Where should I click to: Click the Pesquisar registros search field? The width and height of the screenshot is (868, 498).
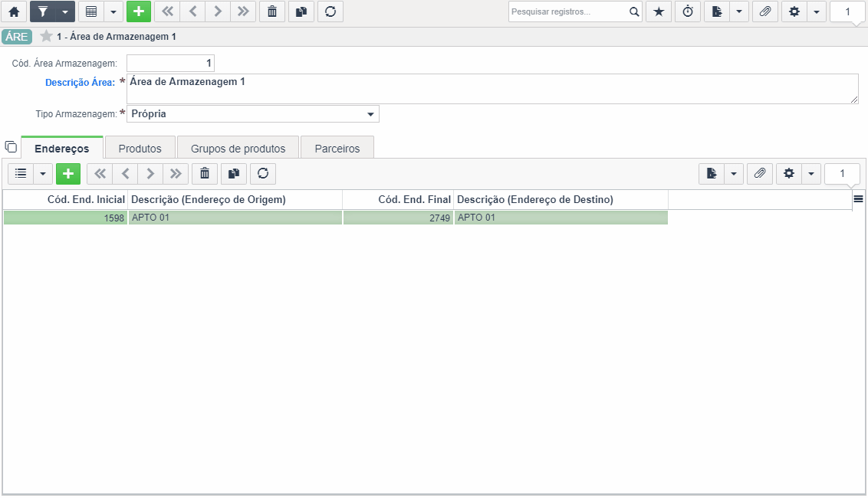[x=569, y=11]
